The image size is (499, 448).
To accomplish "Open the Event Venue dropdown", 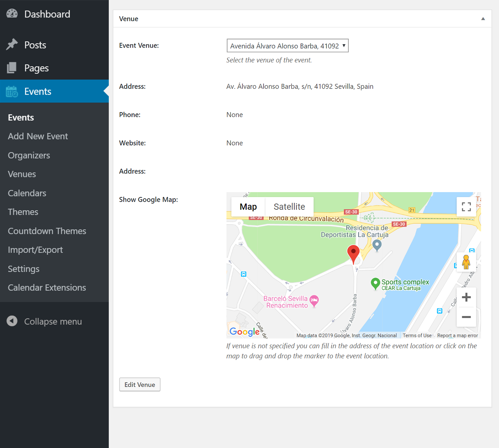I will pos(287,46).
